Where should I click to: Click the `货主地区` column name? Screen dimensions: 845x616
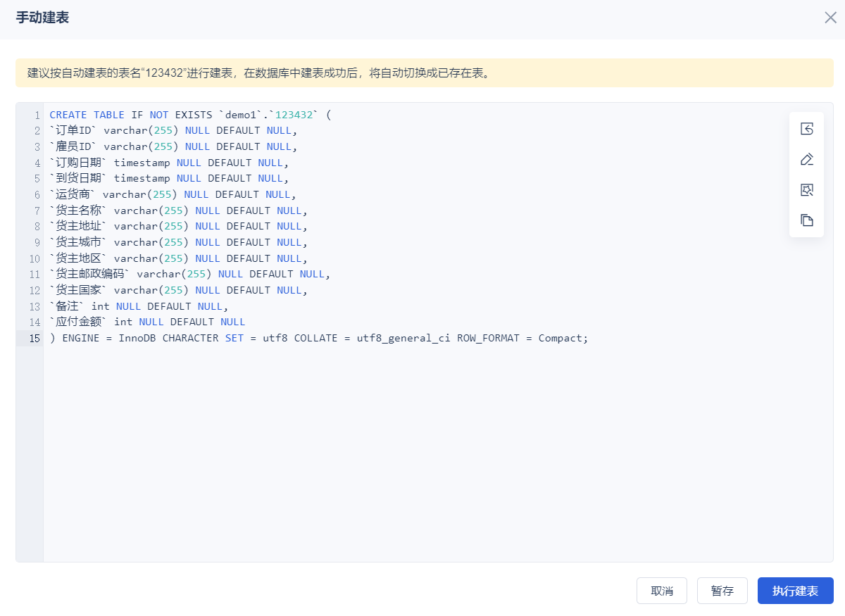pos(78,258)
